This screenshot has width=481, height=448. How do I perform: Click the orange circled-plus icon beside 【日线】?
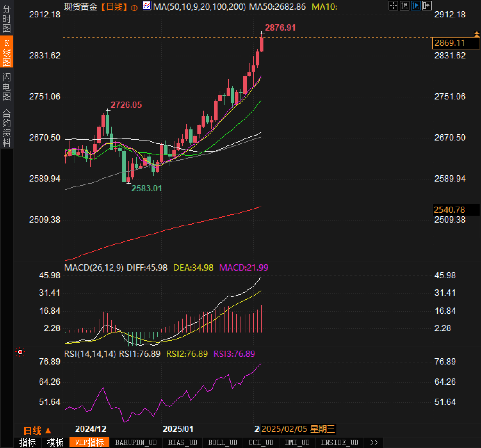(x=134, y=8)
